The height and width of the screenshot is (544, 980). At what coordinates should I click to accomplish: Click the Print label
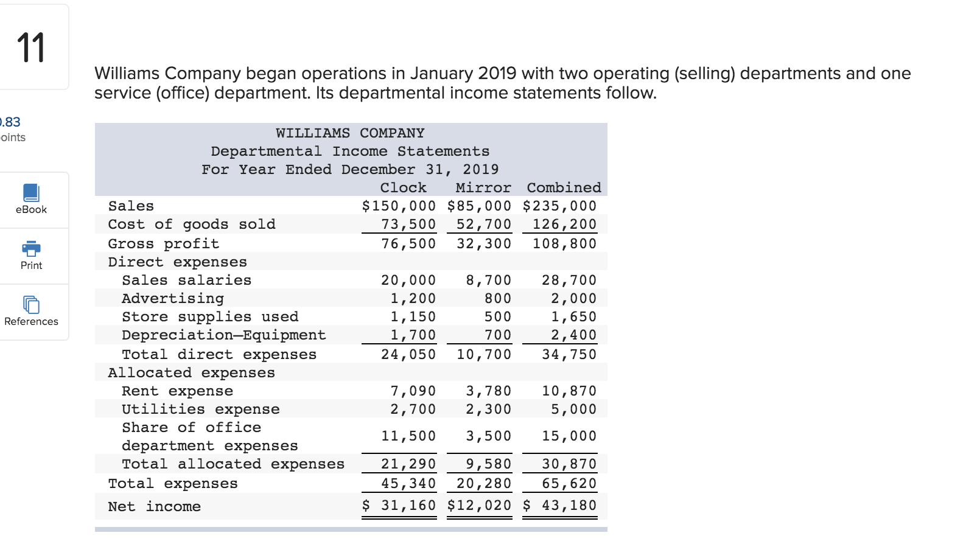(31, 265)
